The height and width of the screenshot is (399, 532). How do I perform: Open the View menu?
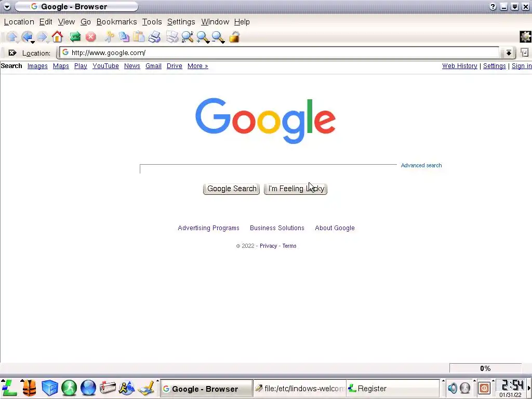[66, 22]
